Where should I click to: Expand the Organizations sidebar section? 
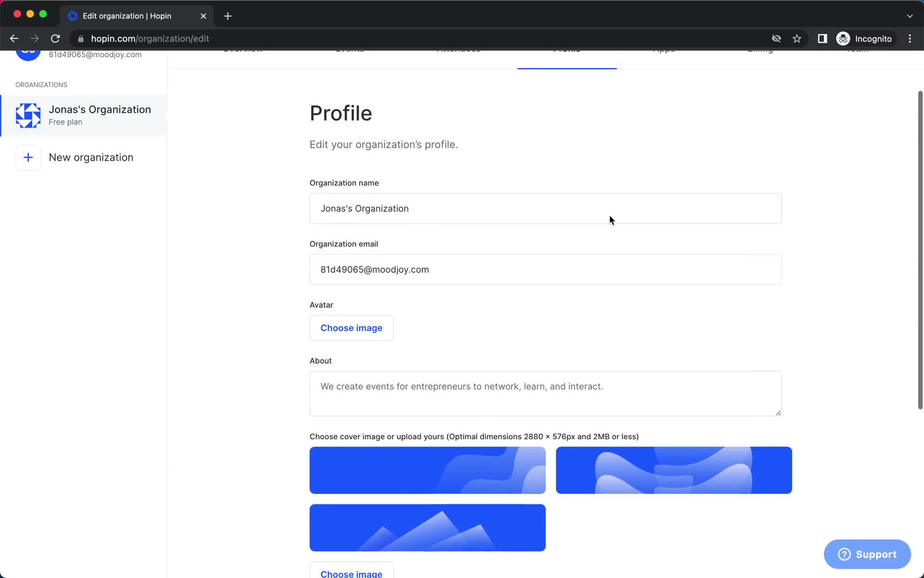point(41,85)
